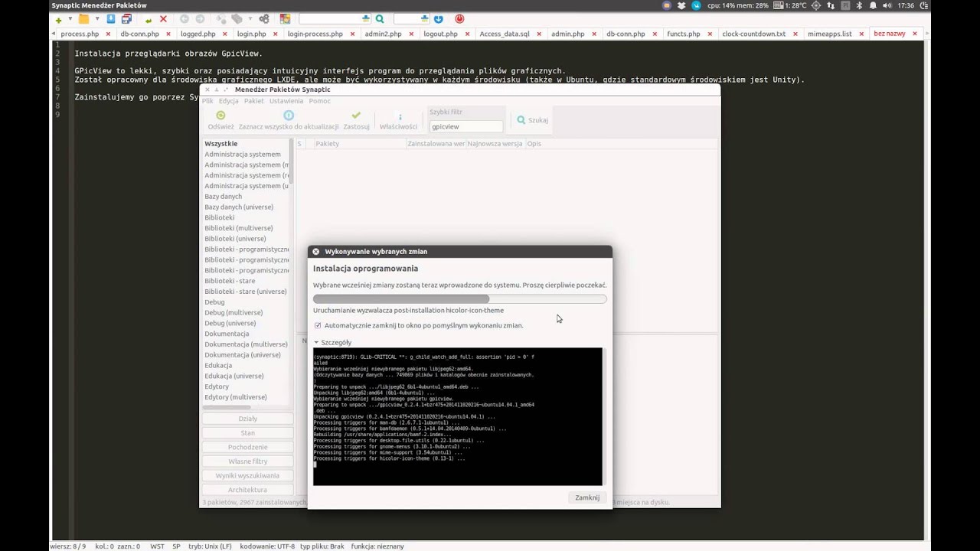
Task: Open dropdown arrow next to open folder icon
Action: [97, 18]
